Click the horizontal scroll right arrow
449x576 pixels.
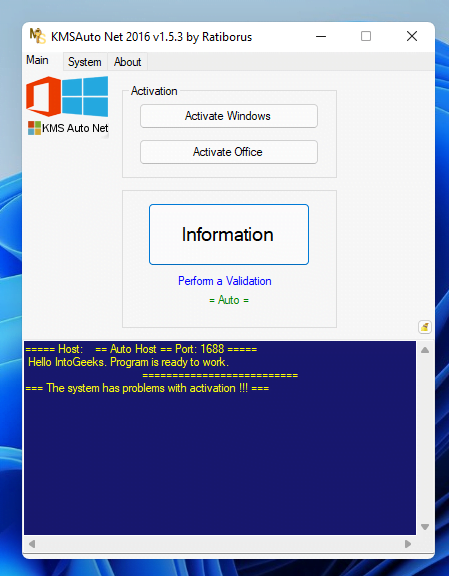408,544
